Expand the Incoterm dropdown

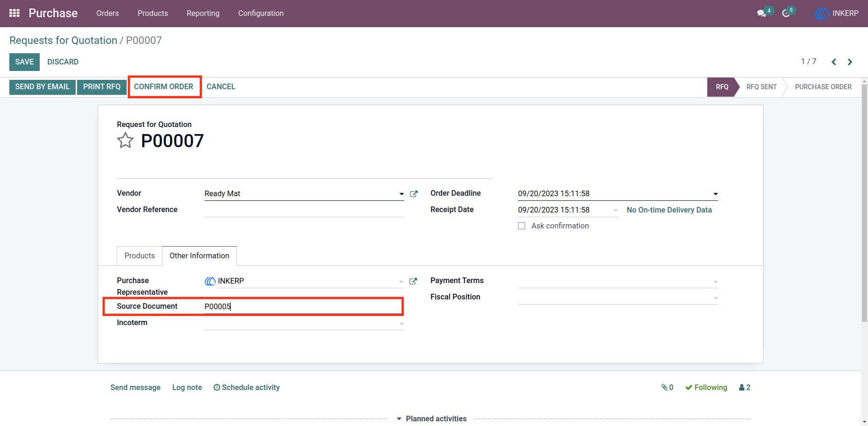pos(401,323)
